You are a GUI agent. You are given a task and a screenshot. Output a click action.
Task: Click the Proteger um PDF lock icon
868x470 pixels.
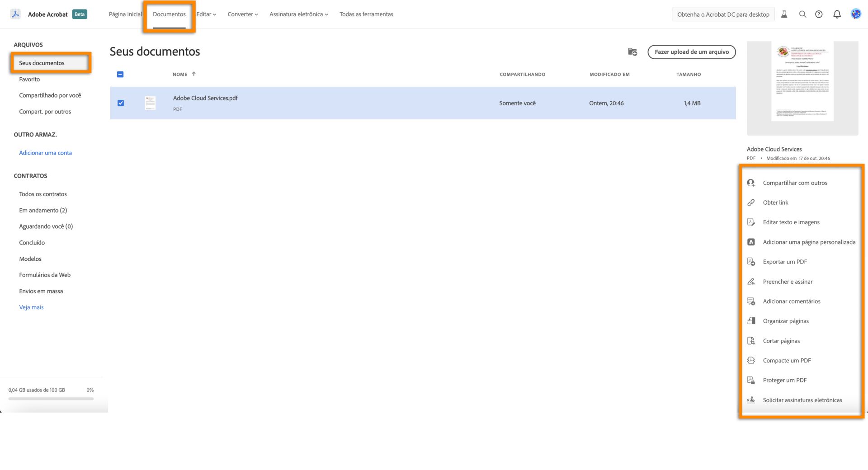pyautogui.click(x=751, y=380)
